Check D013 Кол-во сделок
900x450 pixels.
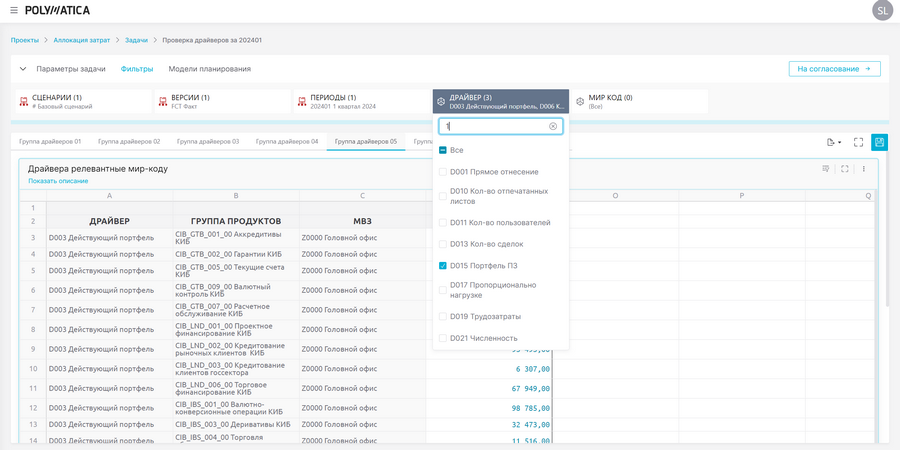tap(443, 244)
